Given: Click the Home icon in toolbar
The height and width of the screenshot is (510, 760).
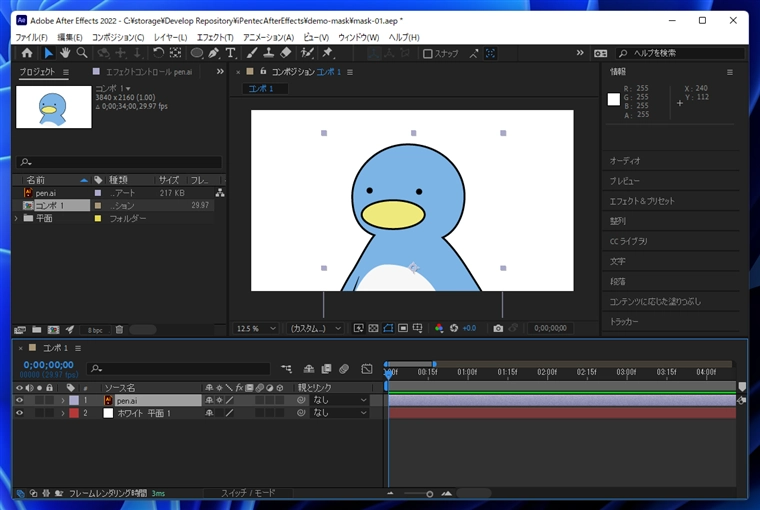Looking at the screenshot, I should coord(27,53).
